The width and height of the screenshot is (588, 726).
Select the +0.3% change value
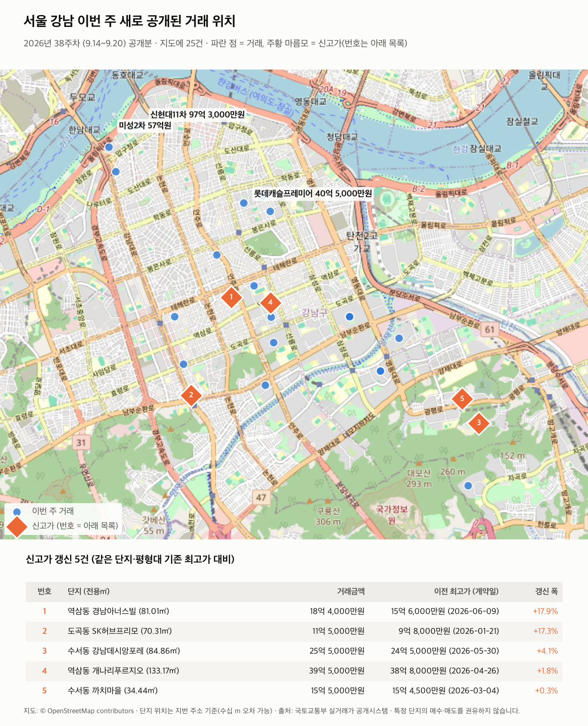(546, 691)
